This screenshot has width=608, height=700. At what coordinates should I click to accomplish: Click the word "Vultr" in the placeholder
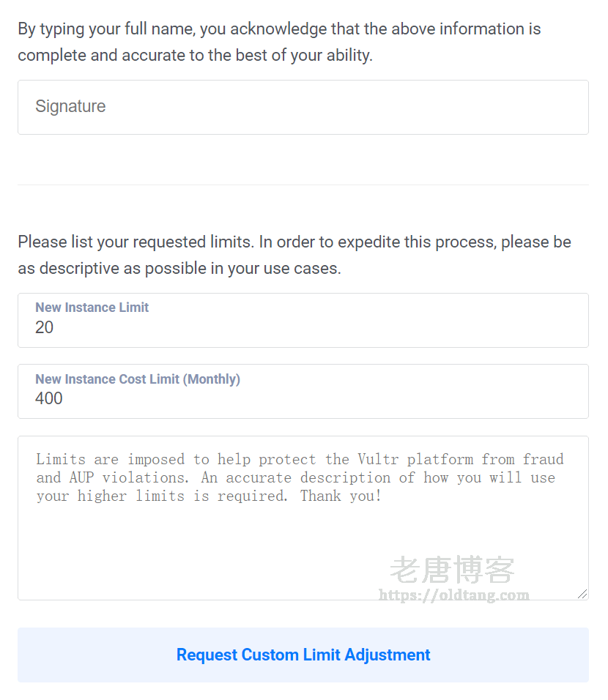tap(379, 460)
